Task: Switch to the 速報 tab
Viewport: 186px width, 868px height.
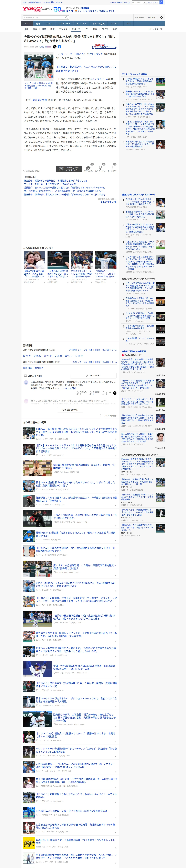Action: (x=38, y=24)
